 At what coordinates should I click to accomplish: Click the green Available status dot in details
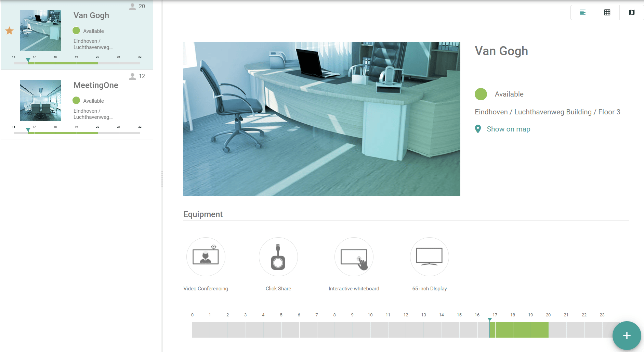[x=481, y=94]
